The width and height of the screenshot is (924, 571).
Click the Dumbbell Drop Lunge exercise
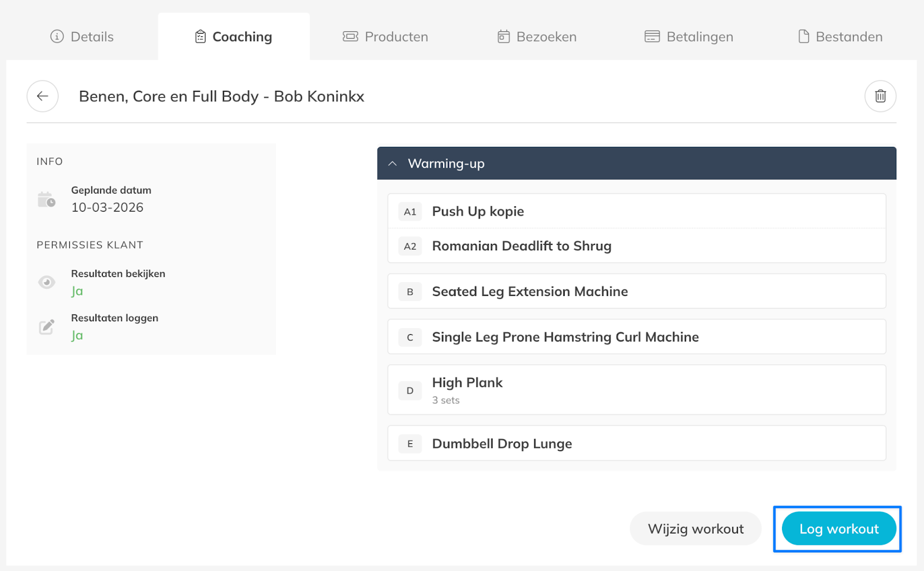coord(636,443)
